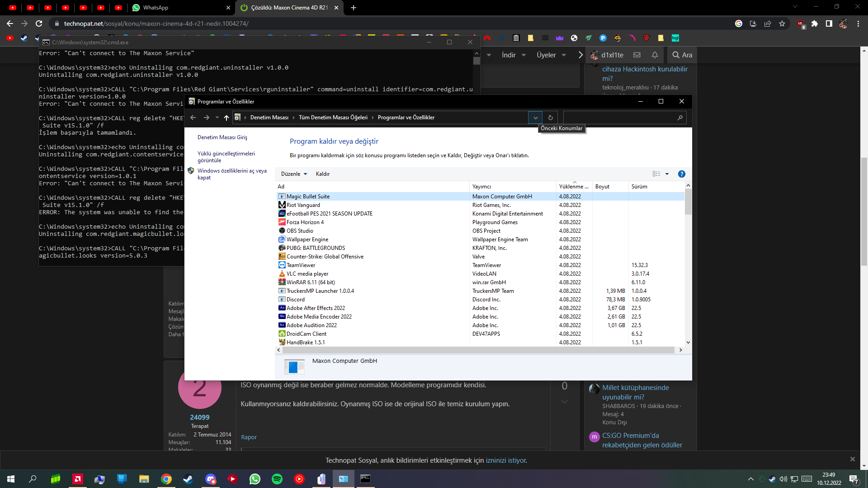The width and height of the screenshot is (868, 488).
Task: Click the up-arrow navigation icon in the Control Panel
Action: coord(226,117)
